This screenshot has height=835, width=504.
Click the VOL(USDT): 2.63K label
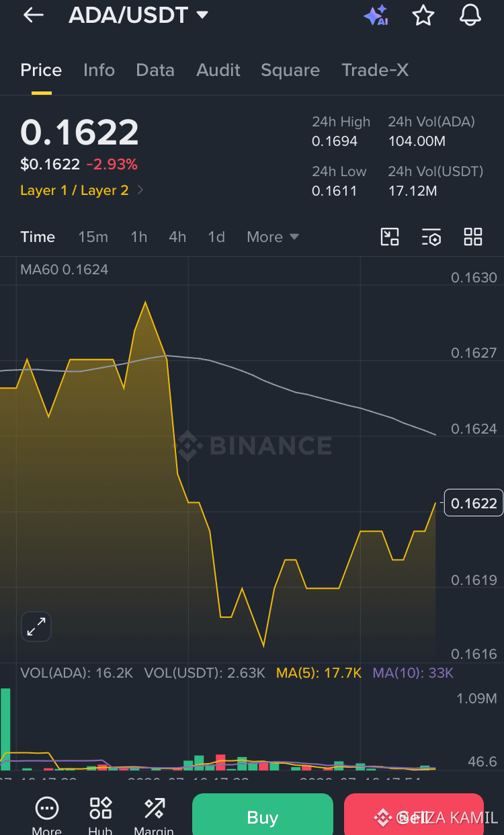pos(204,673)
